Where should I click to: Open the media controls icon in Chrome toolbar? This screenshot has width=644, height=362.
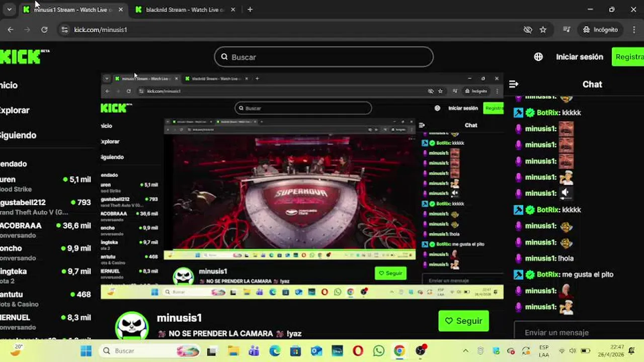click(x=567, y=30)
